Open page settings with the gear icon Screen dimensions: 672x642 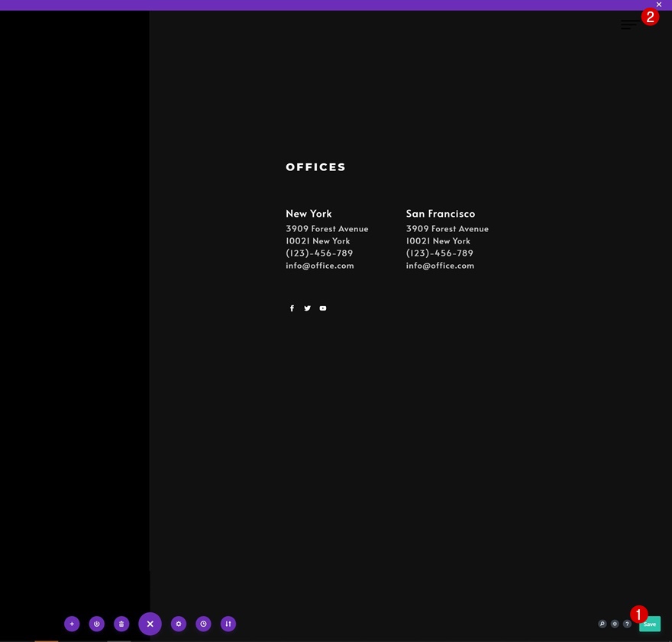[x=179, y=624]
